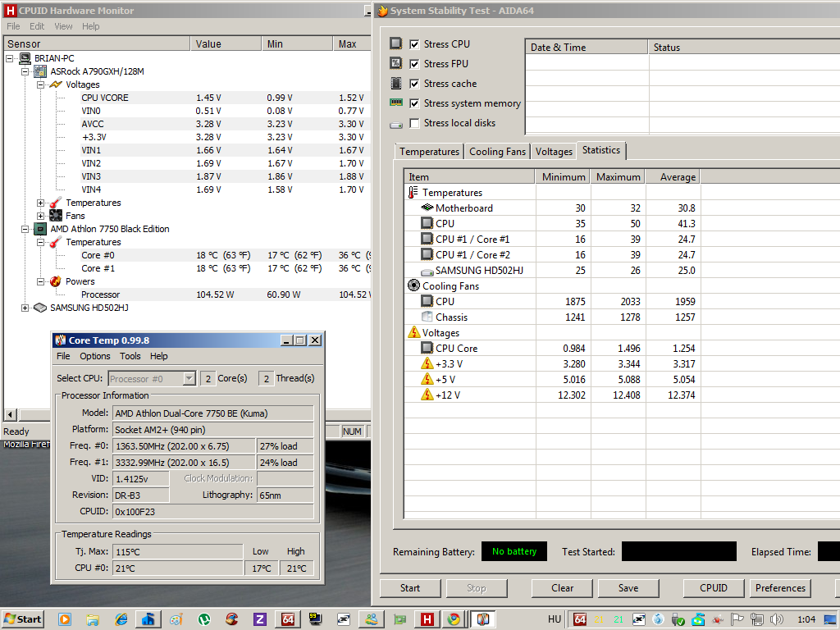Click the BRIAN-PC computer icon in HWMonitor
The height and width of the screenshot is (630, 840).
click(x=25, y=58)
